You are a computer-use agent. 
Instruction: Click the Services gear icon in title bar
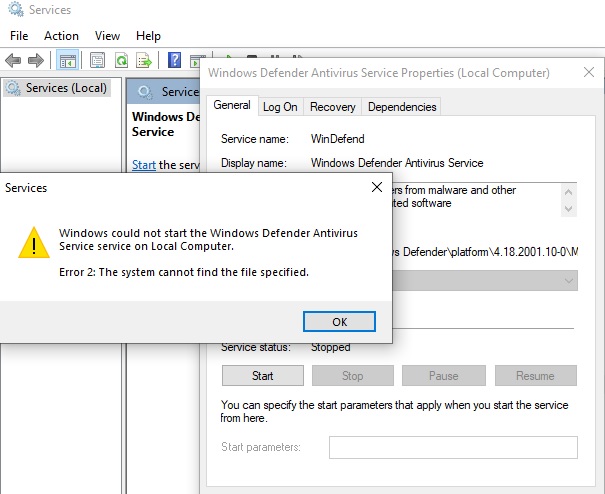point(16,9)
